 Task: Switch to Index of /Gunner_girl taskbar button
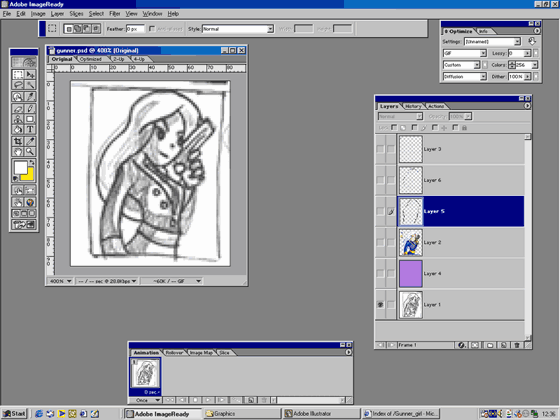(401, 414)
